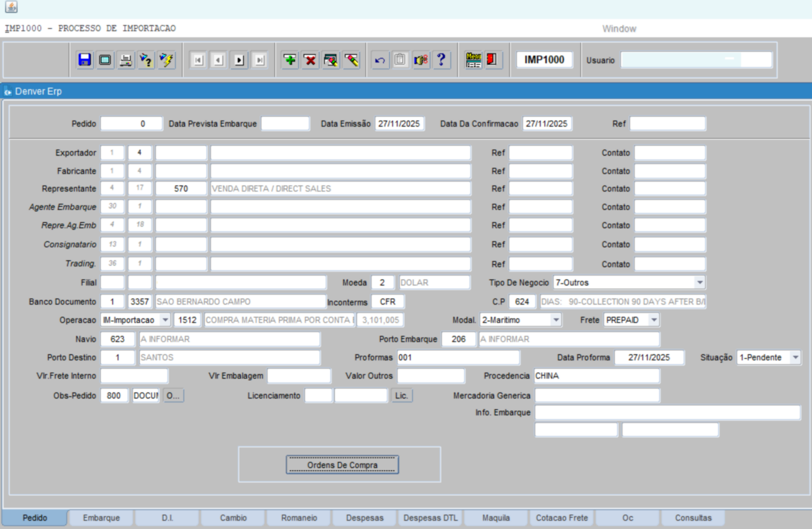Open help with the question mark icon

pyautogui.click(x=441, y=60)
